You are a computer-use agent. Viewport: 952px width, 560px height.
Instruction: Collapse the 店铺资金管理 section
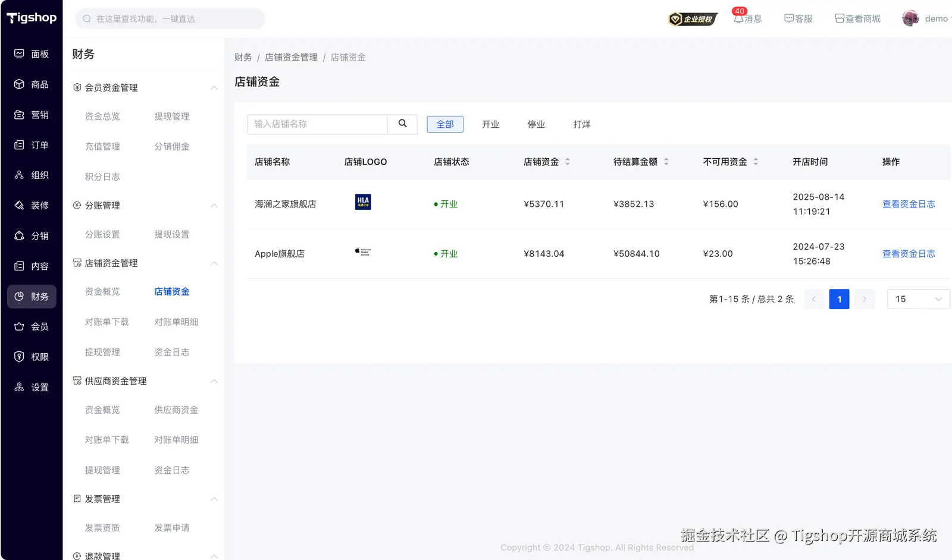point(214,263)
